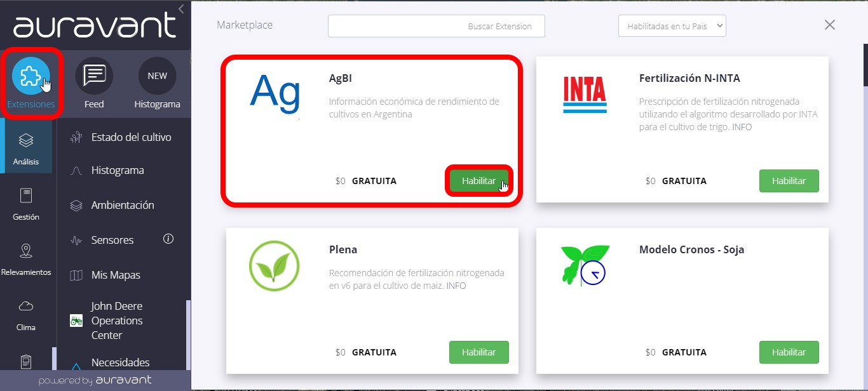This screenshot has height=391, width=868.
Task: Open the NEW Histograma icon
Action: click(157, 76)
